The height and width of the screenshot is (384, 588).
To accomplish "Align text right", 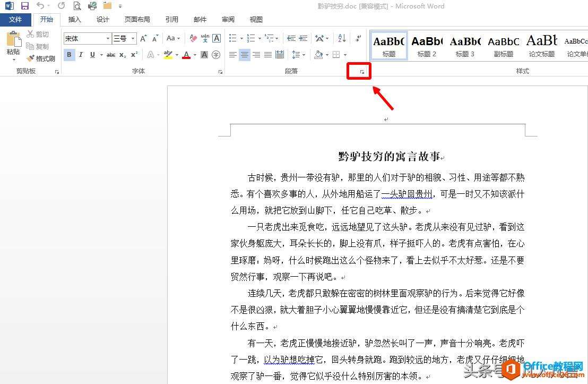I will point(256,55).
